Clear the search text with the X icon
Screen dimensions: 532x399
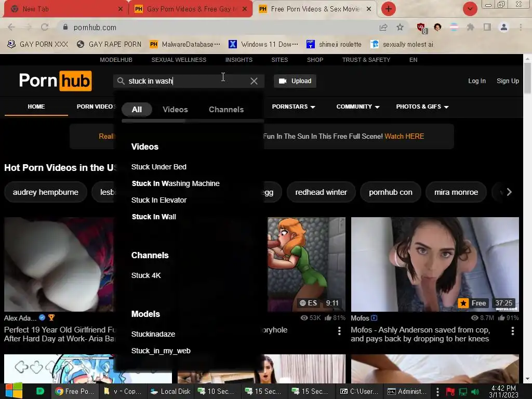pyautogui.click(x=254, y=81)
